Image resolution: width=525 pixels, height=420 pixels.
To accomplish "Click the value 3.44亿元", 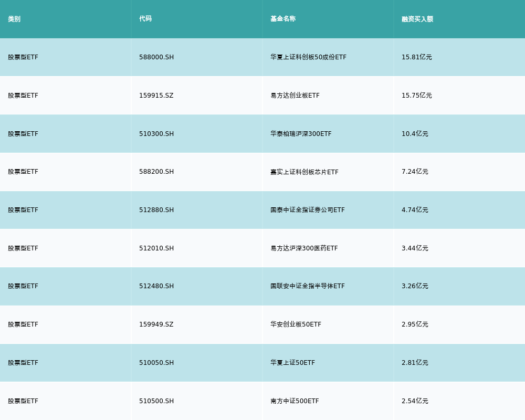I will 415,248.
